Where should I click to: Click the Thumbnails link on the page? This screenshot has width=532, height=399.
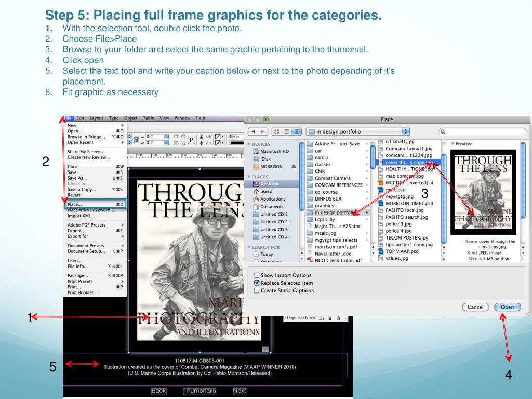pyautogui.click(x=199, y=391)
